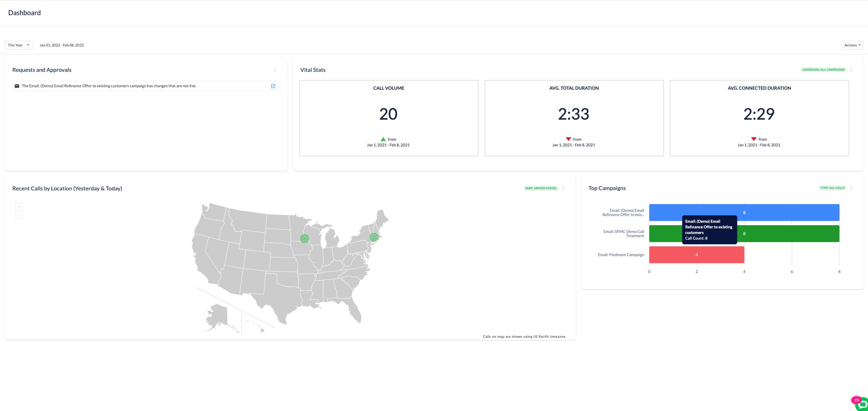Click the red down arrow under Avg. Total Duration
The width and height of the screenshot is (868, 411).
coord(569,139)
